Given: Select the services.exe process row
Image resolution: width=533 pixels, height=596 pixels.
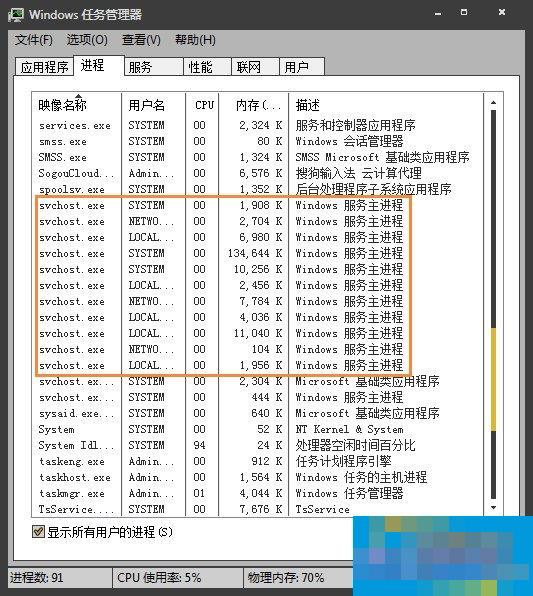Looking at the screenshot, I should coord(257,125).
